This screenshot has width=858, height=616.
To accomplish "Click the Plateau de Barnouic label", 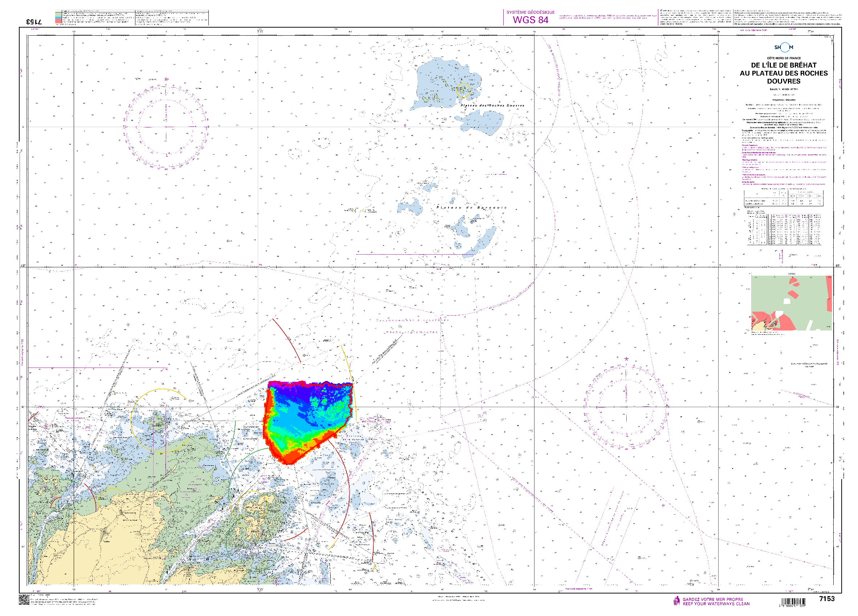I will [x=471, y=207].
